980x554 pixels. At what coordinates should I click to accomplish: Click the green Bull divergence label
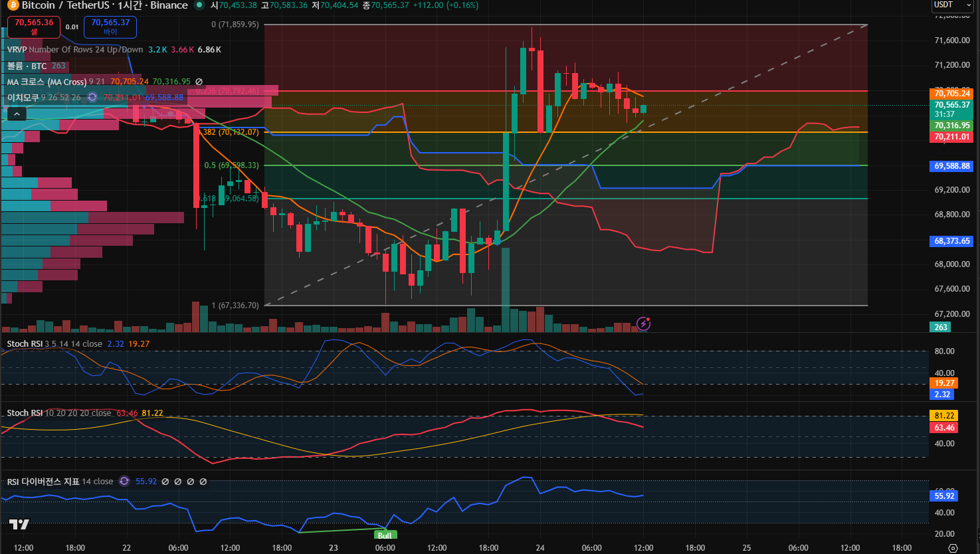385,535
